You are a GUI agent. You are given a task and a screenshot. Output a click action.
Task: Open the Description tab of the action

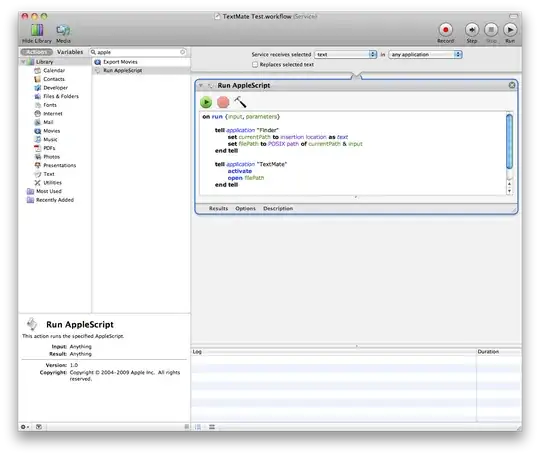(278, 208)
